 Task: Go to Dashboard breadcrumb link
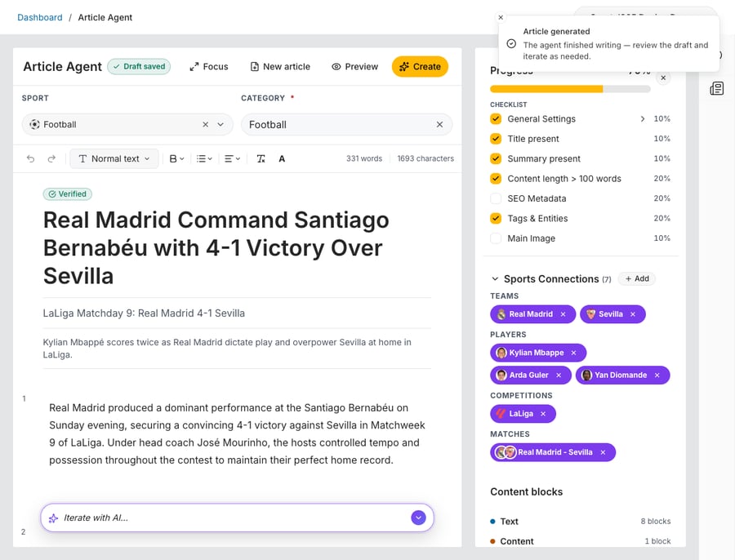[x=40, y=17]
